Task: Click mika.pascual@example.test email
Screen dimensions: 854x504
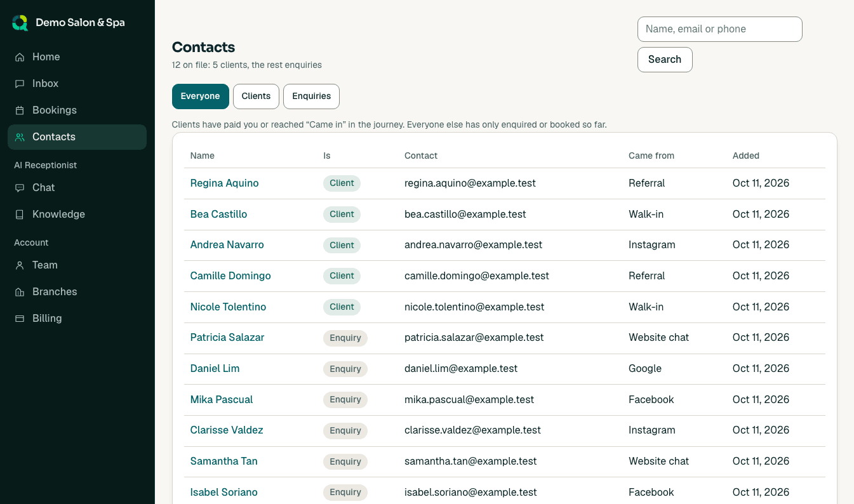Action: [469, 400]
